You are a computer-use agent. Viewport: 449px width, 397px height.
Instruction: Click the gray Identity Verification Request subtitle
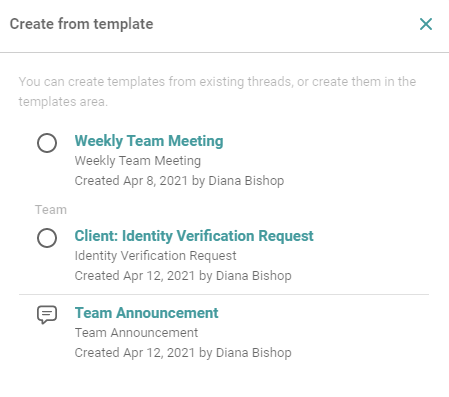click(155, 256)
